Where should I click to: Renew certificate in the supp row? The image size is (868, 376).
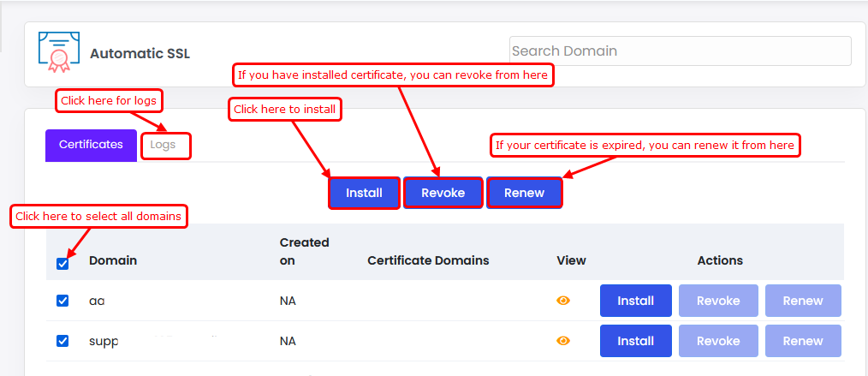point(802,341)
